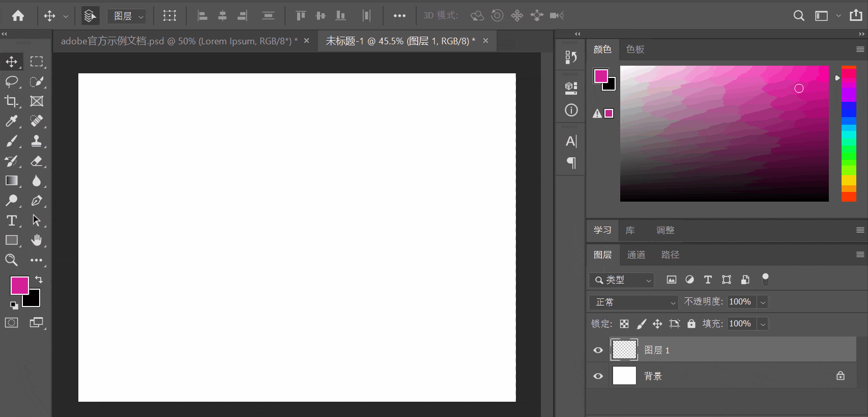Image resolution: width=868 pixels, height=417 pixels.
Task: Select the Quick Selection tool
Action: coord(37,81)
